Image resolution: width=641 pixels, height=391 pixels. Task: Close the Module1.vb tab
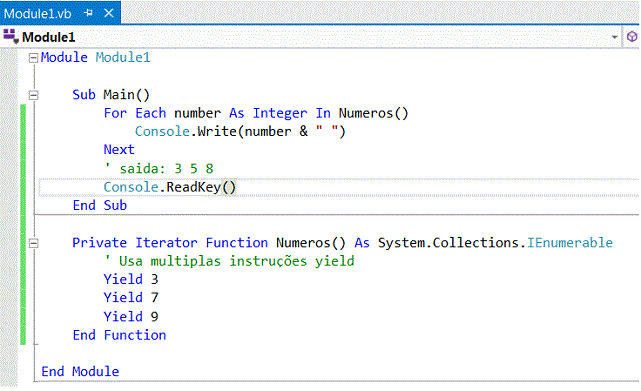pyautogui.click(x=109, y=13)
